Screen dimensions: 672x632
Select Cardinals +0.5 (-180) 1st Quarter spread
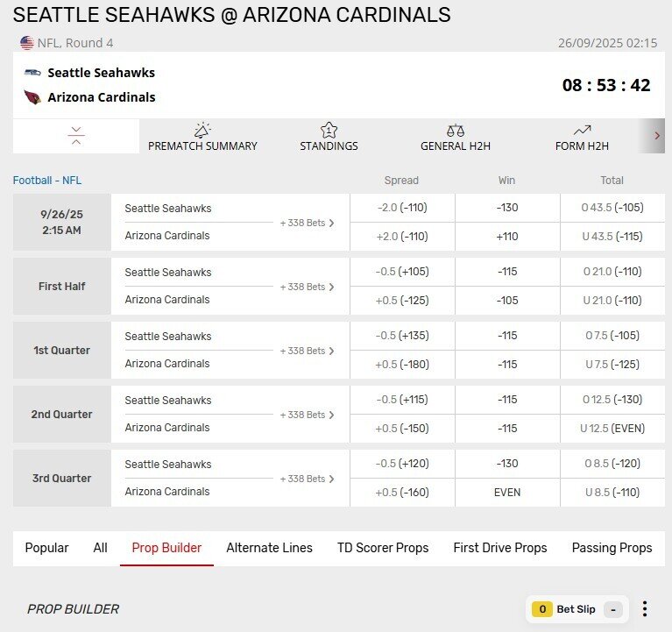coord(401,364)
